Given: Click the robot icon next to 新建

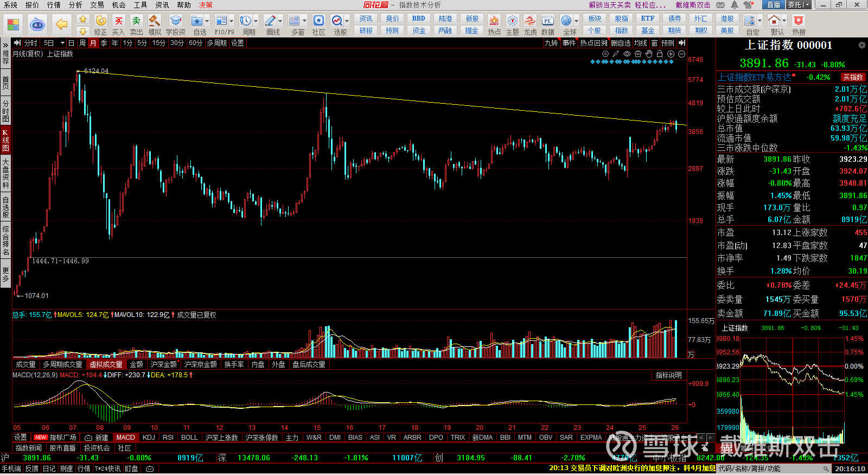Looking at the screenshot, I should (x=88, y=438).
